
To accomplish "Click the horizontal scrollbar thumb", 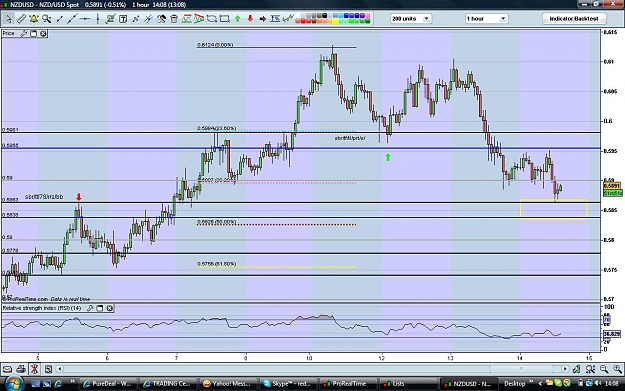I will [x=521, y=369].
